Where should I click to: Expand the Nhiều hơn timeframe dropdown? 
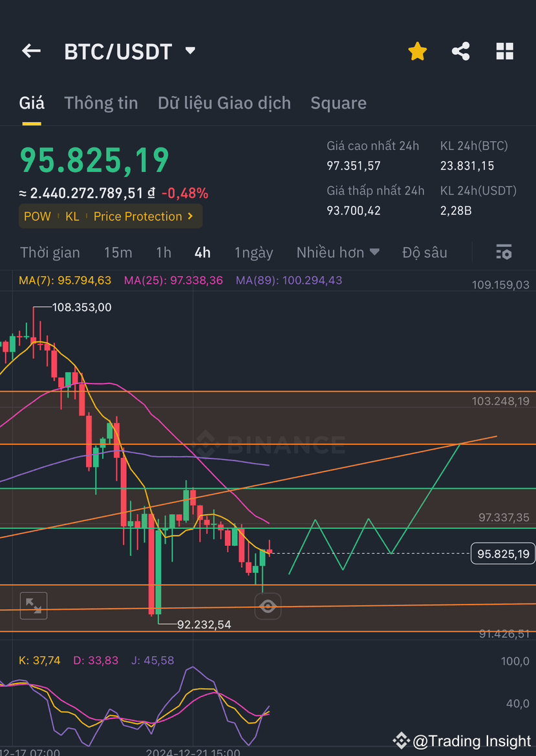point(338,252)
